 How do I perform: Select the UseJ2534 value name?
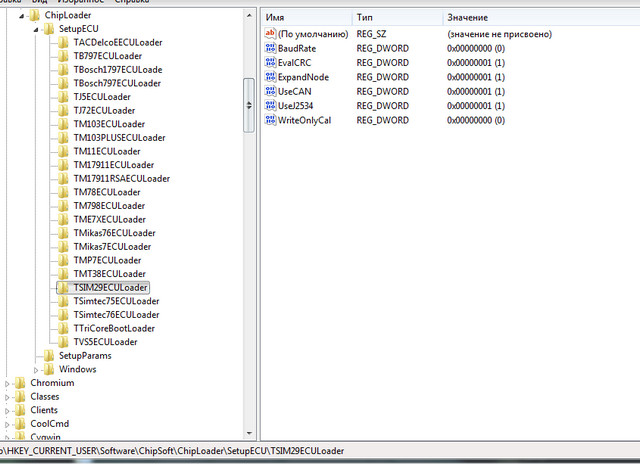296,105
